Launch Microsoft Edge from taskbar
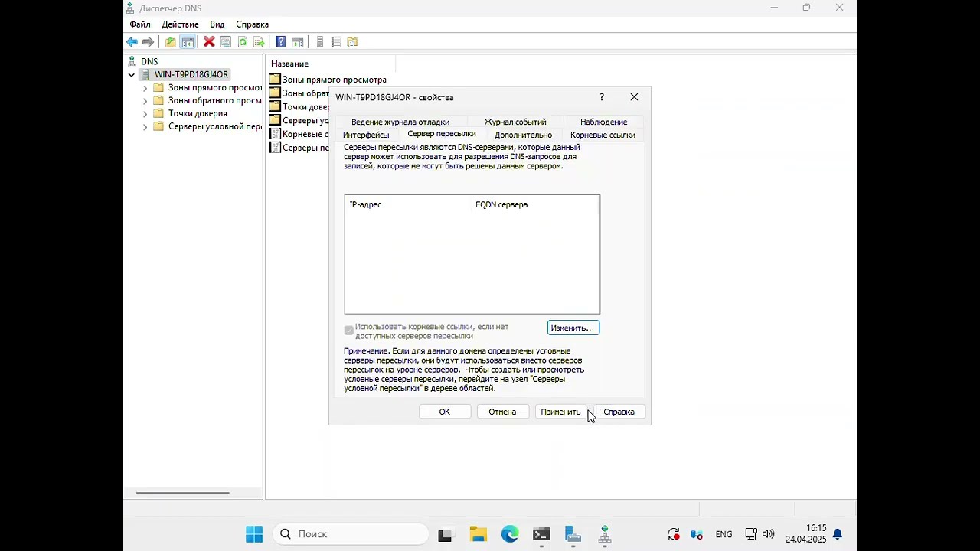This screenshot has height=551, width=980. pos(510,534)
